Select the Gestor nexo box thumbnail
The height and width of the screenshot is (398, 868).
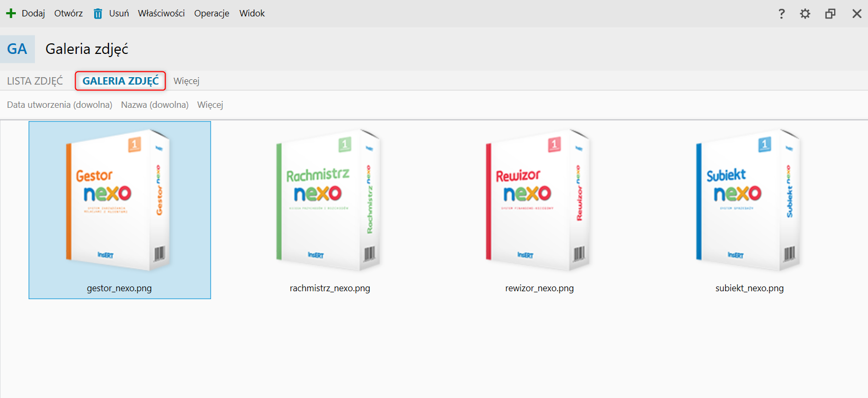click(118, 200)
